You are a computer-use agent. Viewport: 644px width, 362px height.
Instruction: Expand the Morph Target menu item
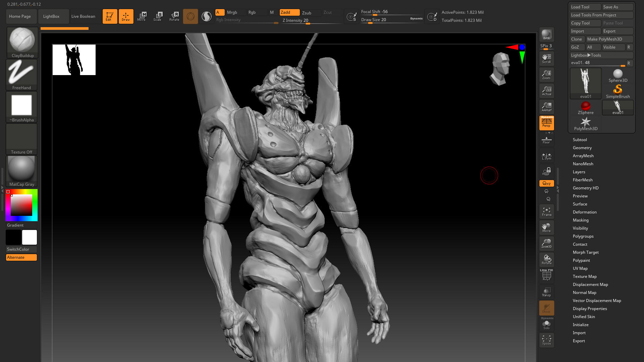tap(585, 252)
